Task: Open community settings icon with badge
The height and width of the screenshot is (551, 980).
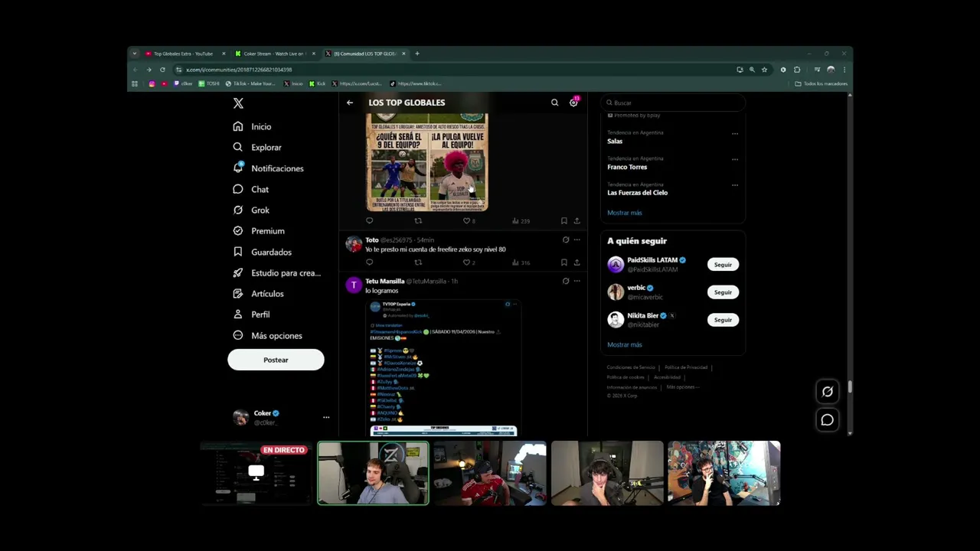Action: tap(573, 102)
